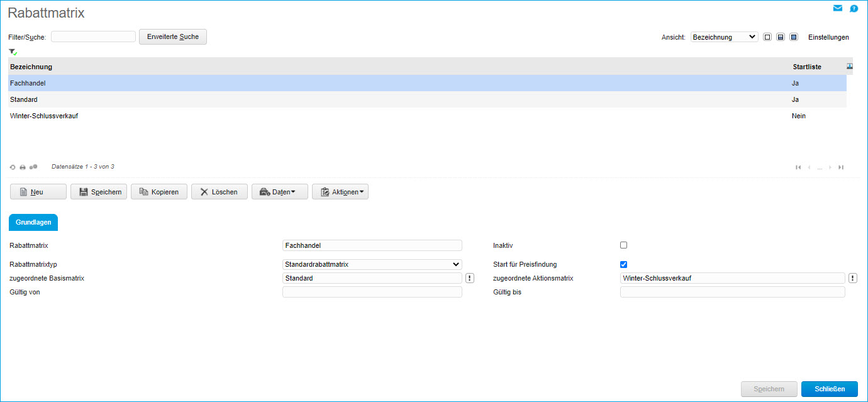Go to the first page of records
Image resolution: width=868 pixels, height=402 pixels.
pos(798,167)
